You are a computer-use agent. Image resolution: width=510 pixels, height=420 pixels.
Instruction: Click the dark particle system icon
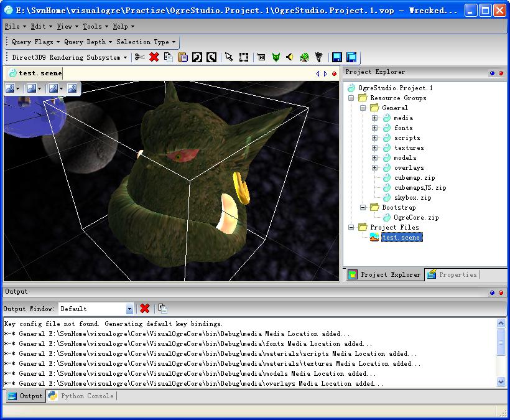coord(319,57)
